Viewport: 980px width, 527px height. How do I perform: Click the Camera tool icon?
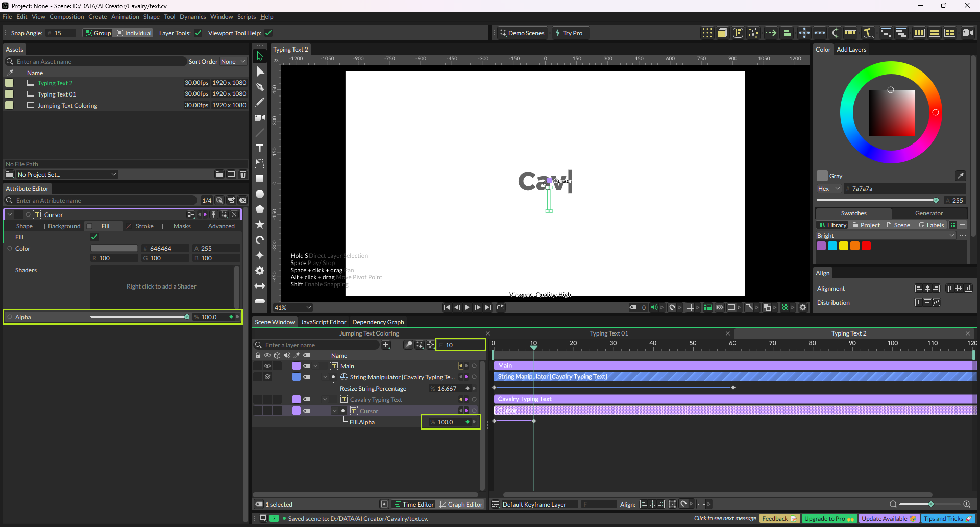pos(260,117)
